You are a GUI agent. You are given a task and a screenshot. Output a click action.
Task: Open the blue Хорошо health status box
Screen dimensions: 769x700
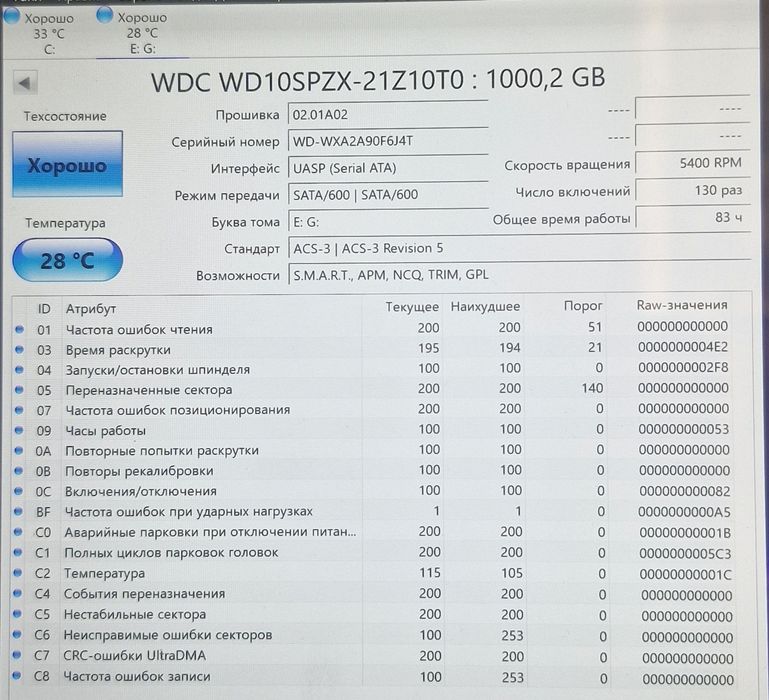coord(68,164)
